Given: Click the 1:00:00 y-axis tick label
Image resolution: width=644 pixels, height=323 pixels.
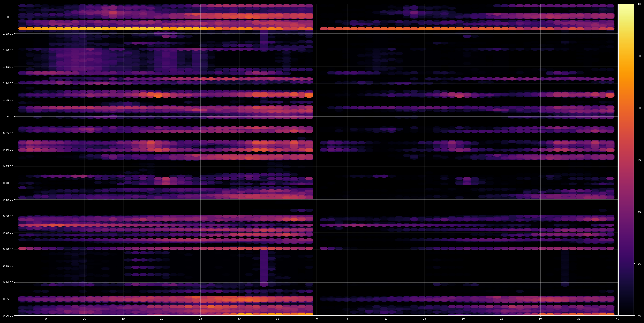Looking at the screenshot, I should pos(8,117).
